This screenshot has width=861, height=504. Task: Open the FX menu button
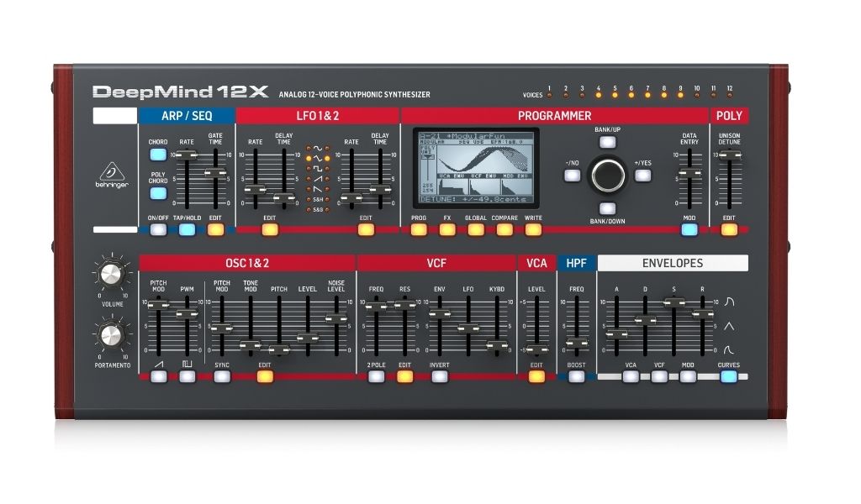[447, 230]
